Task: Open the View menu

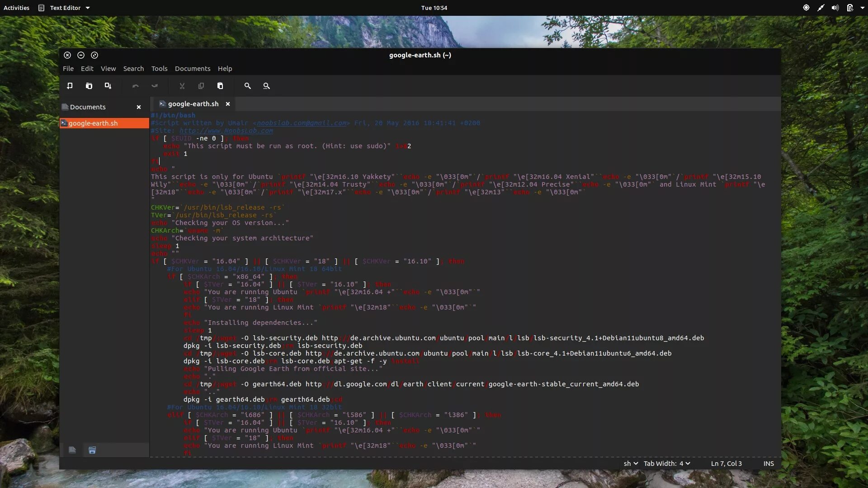Action: (x=108, y=69)
